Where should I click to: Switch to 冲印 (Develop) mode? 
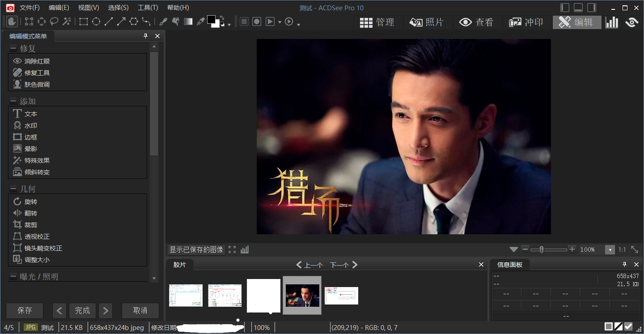click(526, 22)
